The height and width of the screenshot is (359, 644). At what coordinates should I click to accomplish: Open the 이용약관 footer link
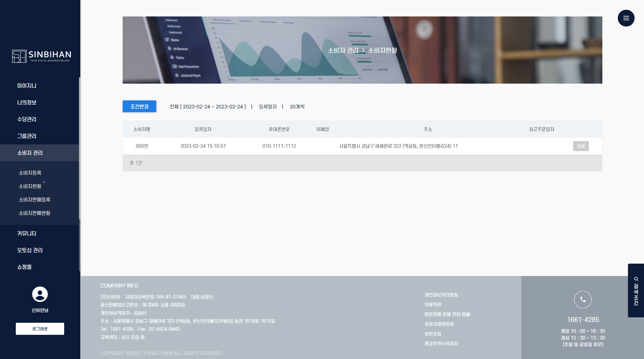433,305
